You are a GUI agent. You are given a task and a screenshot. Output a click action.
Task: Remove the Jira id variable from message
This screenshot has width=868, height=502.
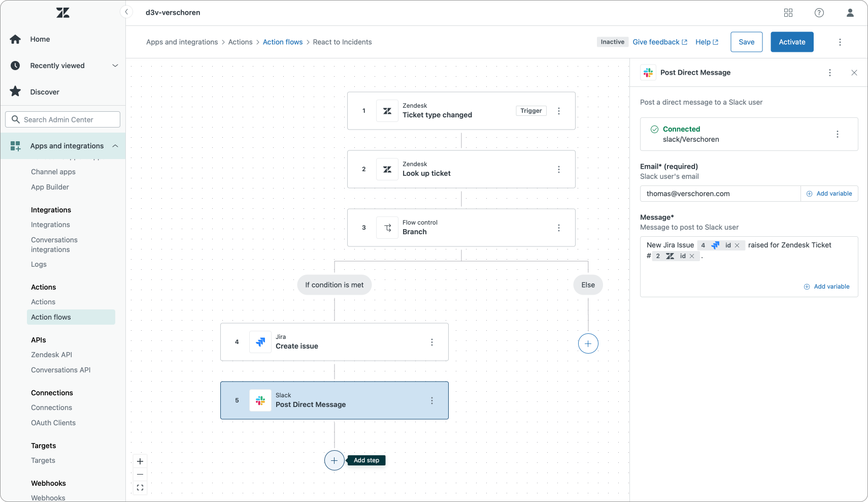point(737,245)
